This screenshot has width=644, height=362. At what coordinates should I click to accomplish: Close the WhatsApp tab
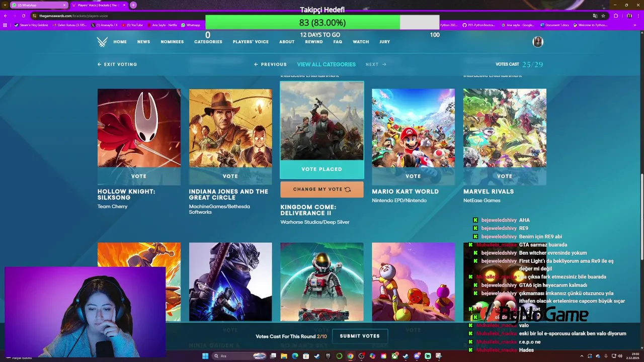65,5
